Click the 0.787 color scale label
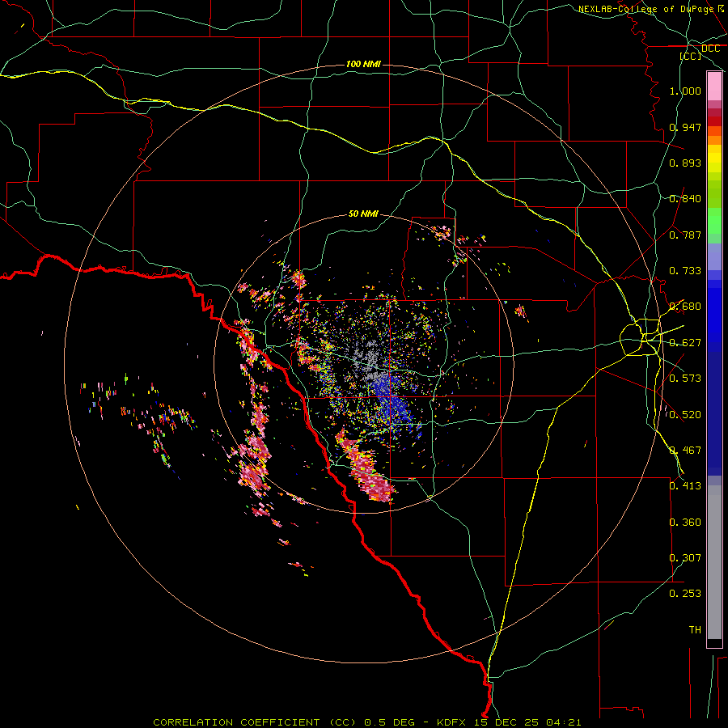 tap(685, 235)
